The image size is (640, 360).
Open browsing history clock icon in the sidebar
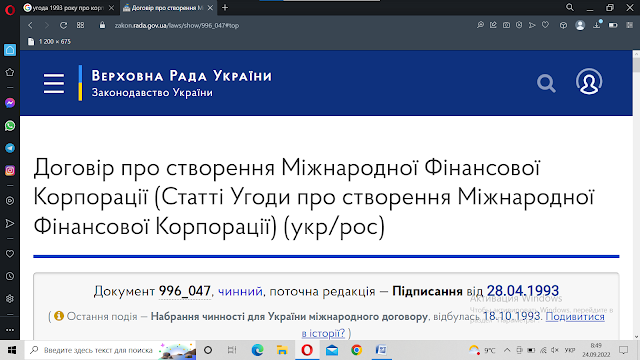[10, 276]
